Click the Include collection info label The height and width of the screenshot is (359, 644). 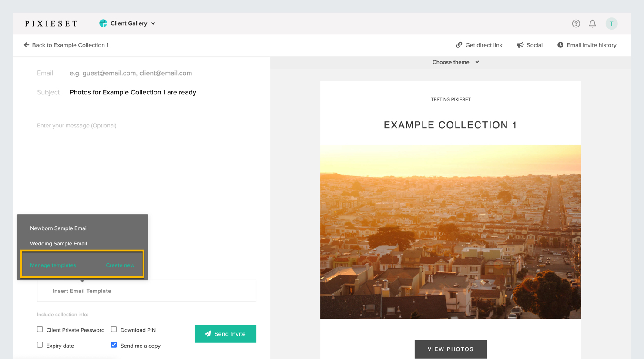click(x=63, y=315)
